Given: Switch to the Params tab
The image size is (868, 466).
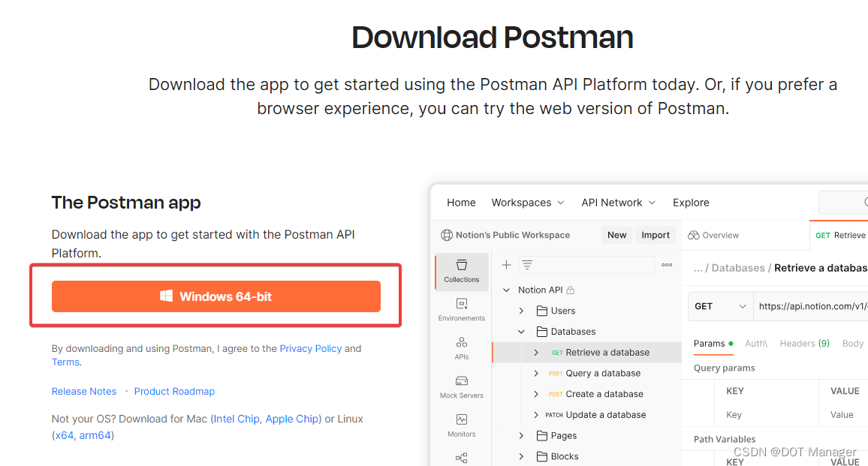Looking at the screenshot, I should [713, 344].
